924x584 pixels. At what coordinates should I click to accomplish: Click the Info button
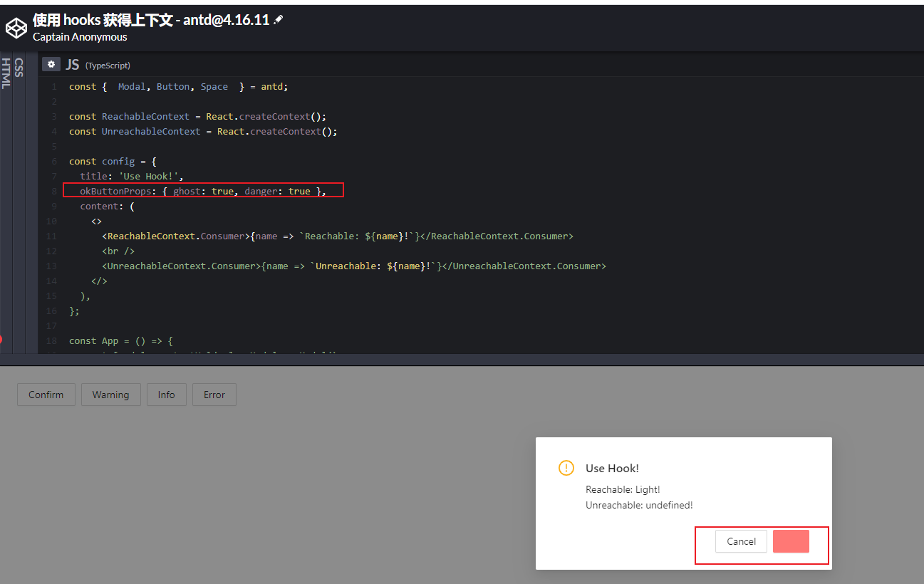(166, 394)
